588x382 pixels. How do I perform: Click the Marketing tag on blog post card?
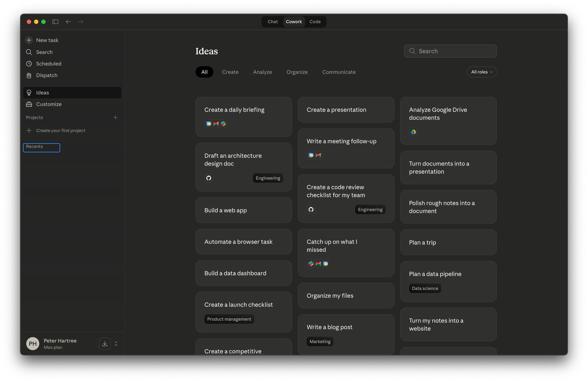point(320,342)
